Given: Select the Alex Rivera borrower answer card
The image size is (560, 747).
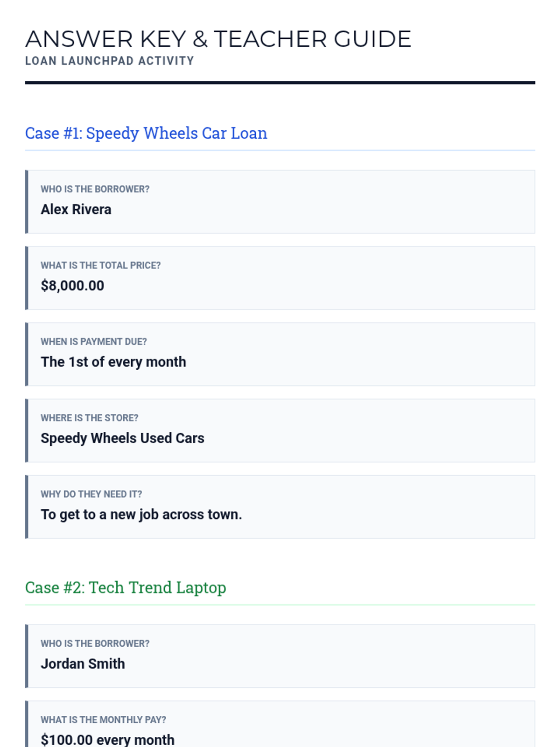Looking at the screenshot, I should pyautogui.click(x=280, y=202).
